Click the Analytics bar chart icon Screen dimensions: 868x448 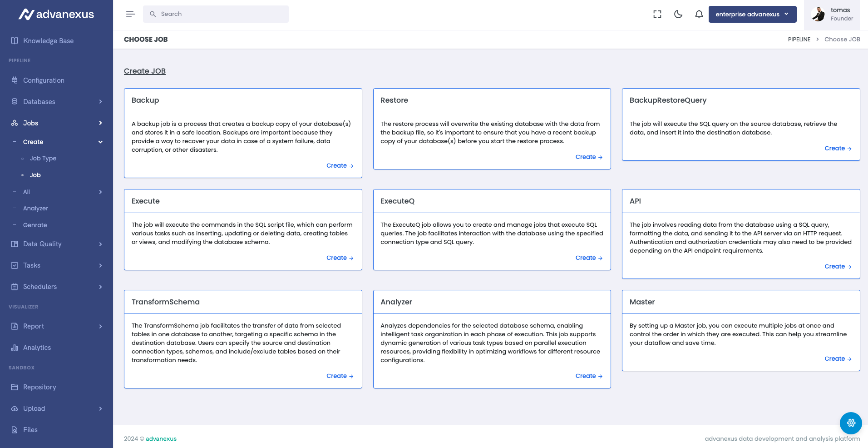tap(15, 348)
